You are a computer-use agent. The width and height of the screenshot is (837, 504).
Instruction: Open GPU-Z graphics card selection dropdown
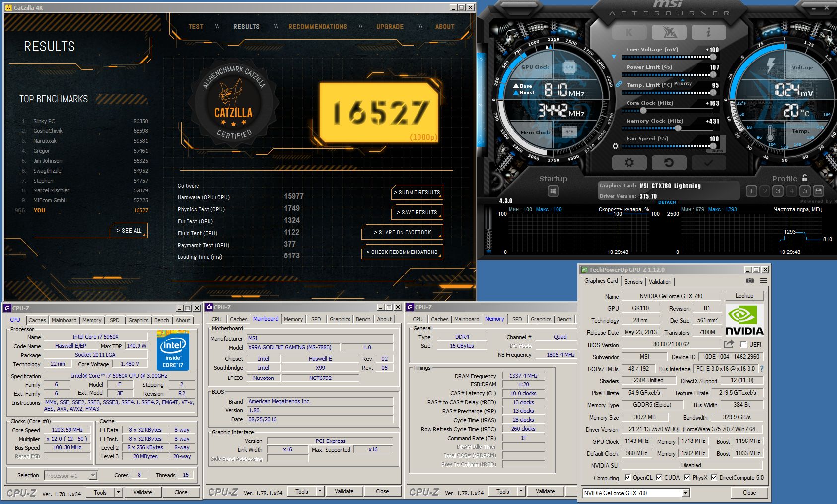click(686, 493)
